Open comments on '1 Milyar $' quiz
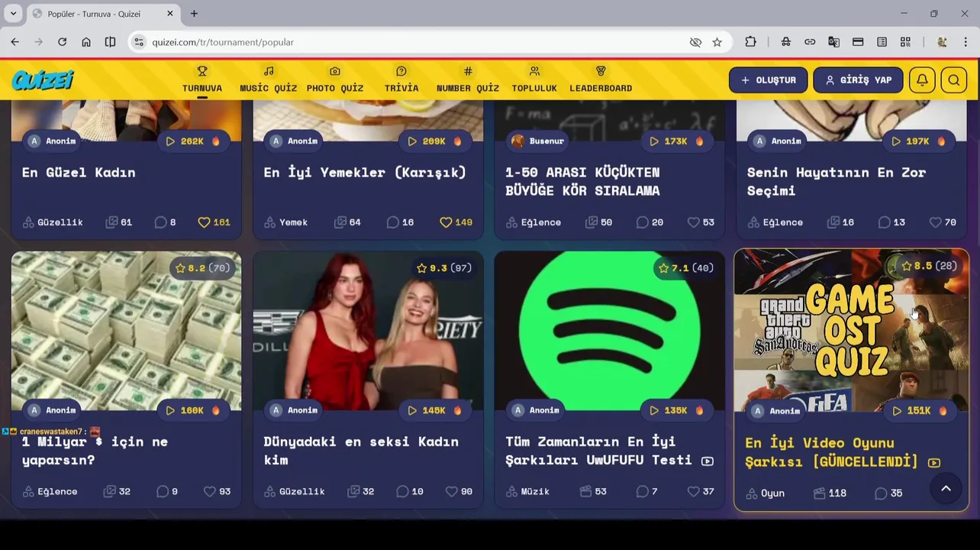The width and height of the screenshot is (980, 550). click(166, 491)
